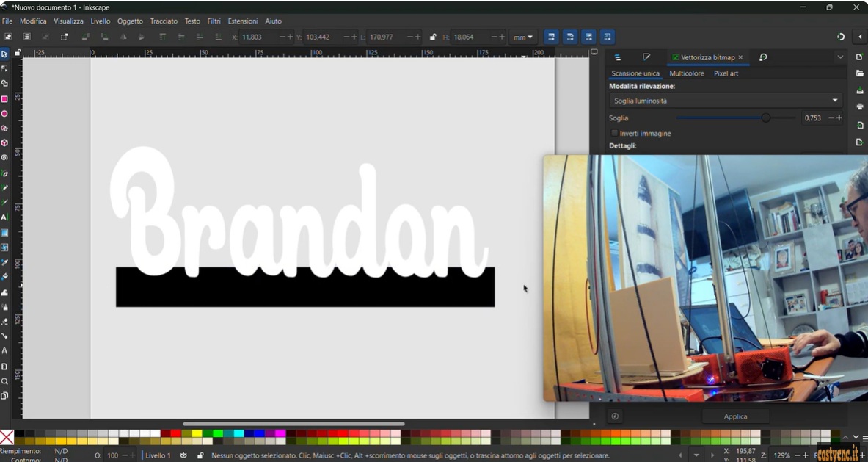
Task: Open the Tracciato menu
Action: pyautogui.click(x=164, y=21)
